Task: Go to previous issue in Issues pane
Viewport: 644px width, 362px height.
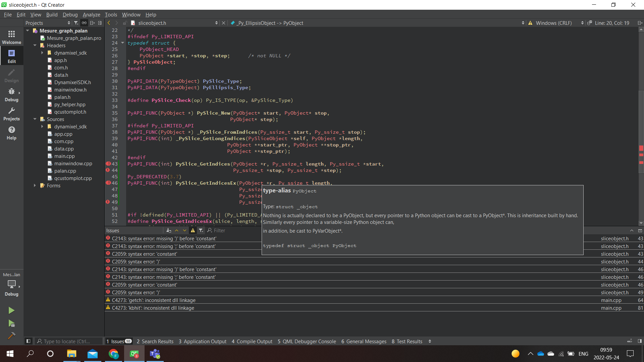Action: coord(176,230)
